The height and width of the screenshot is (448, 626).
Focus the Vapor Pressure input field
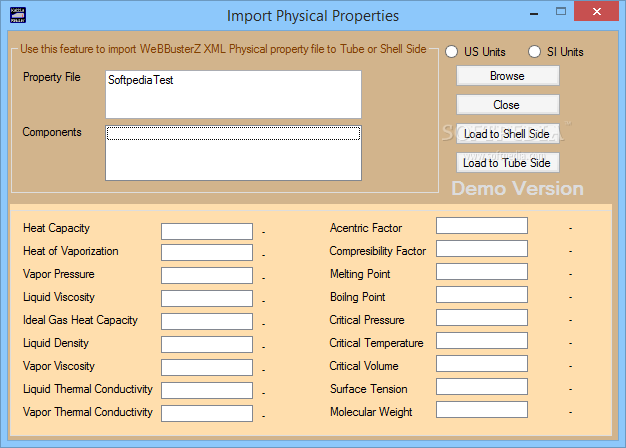tap(207, 276)
